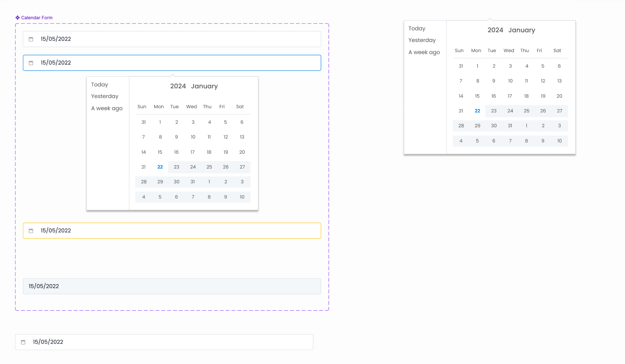
Task: Click the gray disabled date field without an icon
Action: (172, 286)
